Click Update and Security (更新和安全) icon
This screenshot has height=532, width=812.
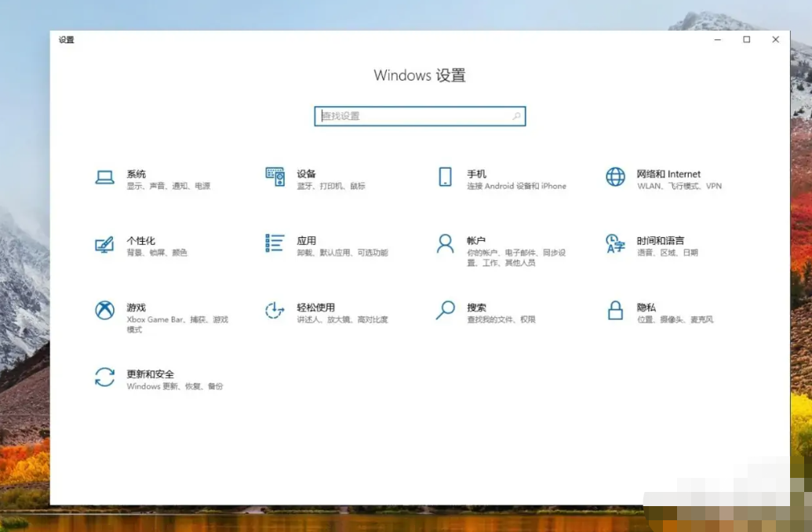point(104,377)
